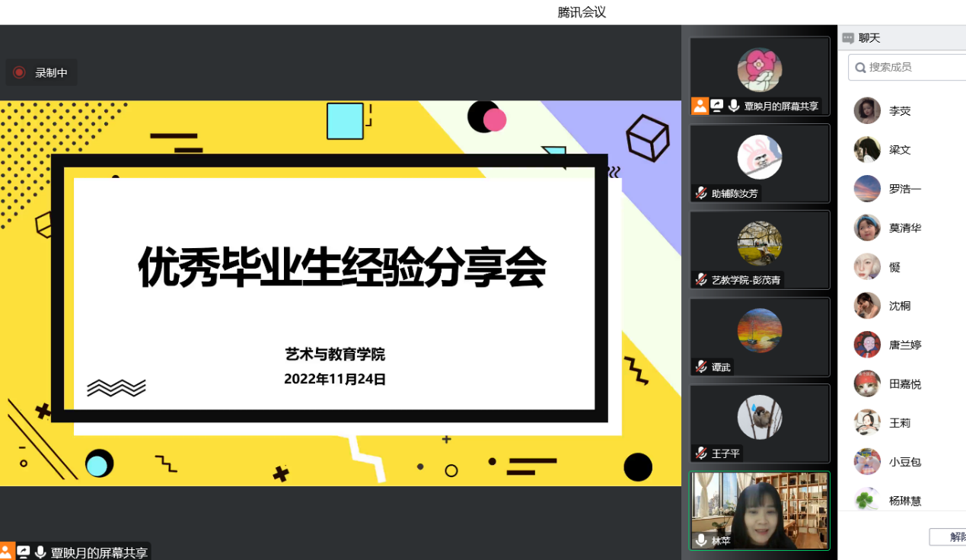The height and width of the screenshot is (560, 966).
Task: Click the microphone icon on 林苹's video
Action: tap(701, 540)
